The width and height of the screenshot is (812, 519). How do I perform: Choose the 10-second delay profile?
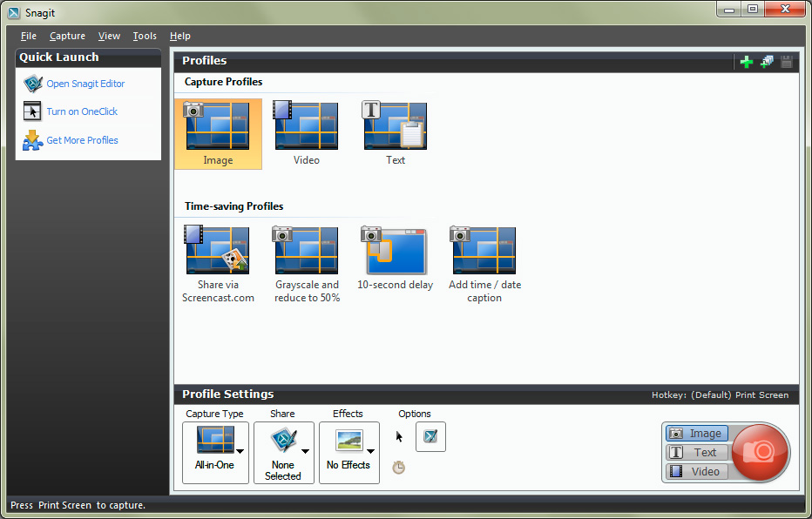point(396,259)
